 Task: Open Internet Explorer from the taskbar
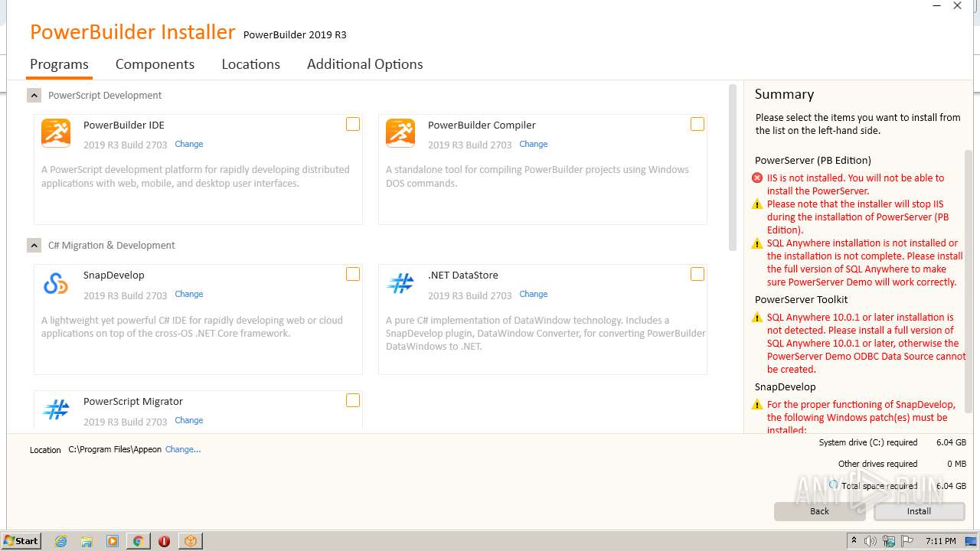tap(60, 541)
